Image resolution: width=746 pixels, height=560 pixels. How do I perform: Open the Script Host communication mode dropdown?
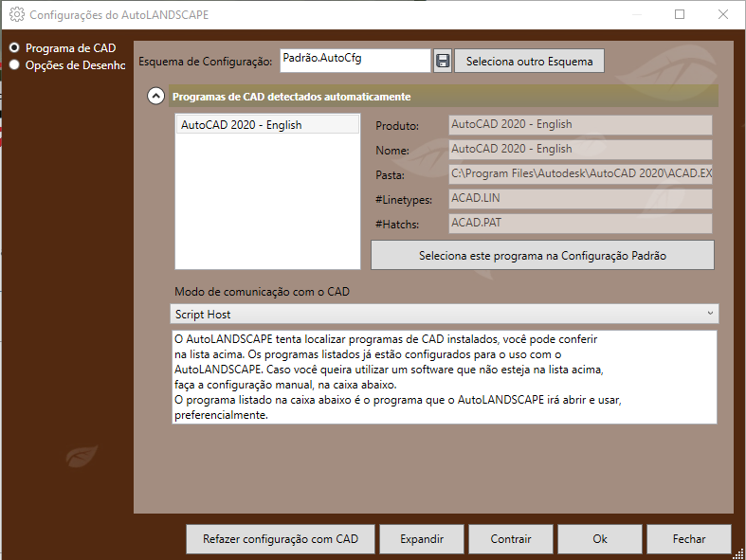click(445, 314)
